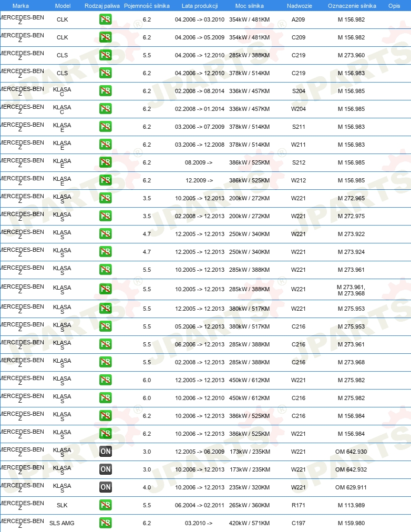Select engine code M 273.960
The image size is (411, 532).
351,55
